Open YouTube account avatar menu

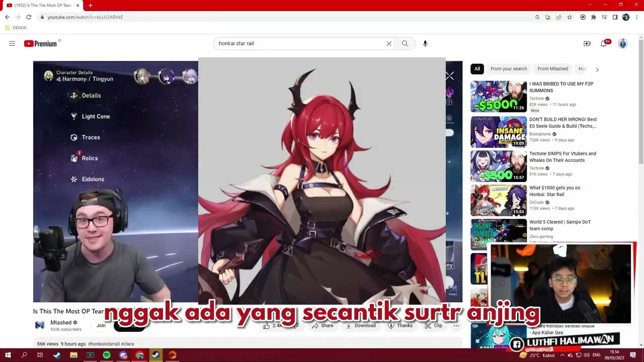[x=622, y=44]
